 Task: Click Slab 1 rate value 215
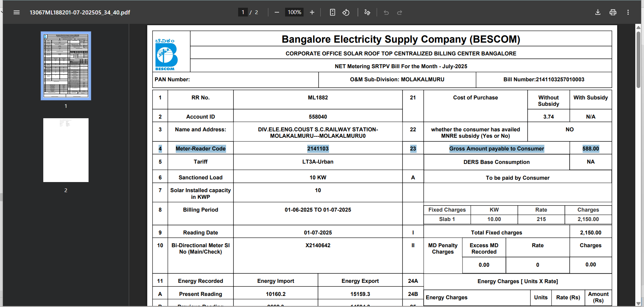tap(541, 219)
